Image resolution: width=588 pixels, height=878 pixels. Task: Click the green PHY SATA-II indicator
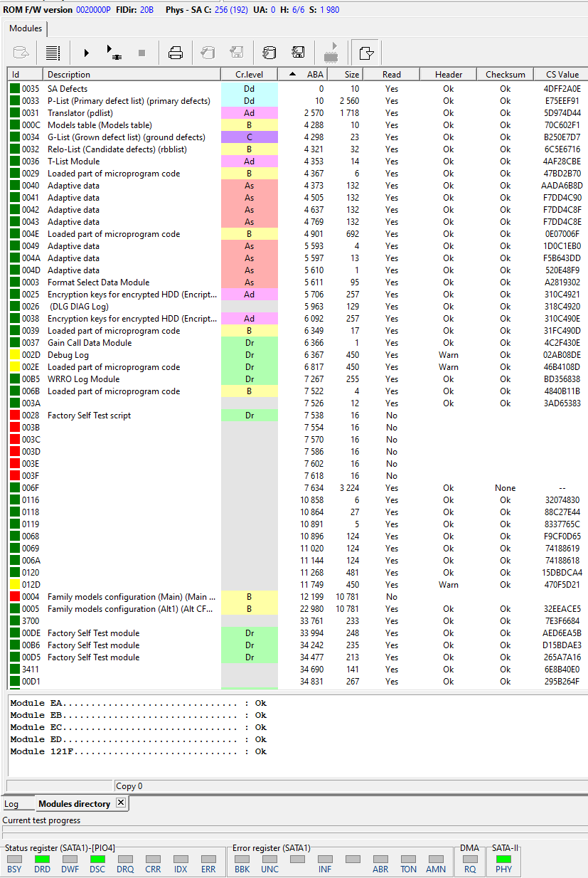tap(503, 860)
